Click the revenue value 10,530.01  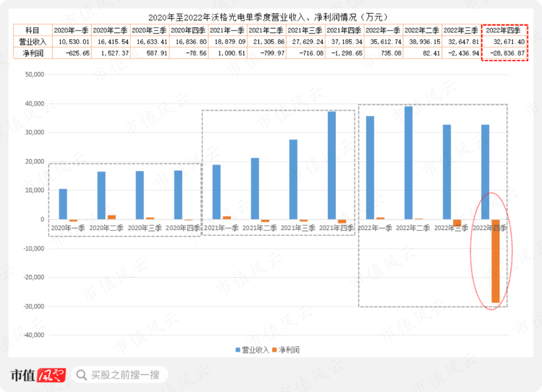74,42
